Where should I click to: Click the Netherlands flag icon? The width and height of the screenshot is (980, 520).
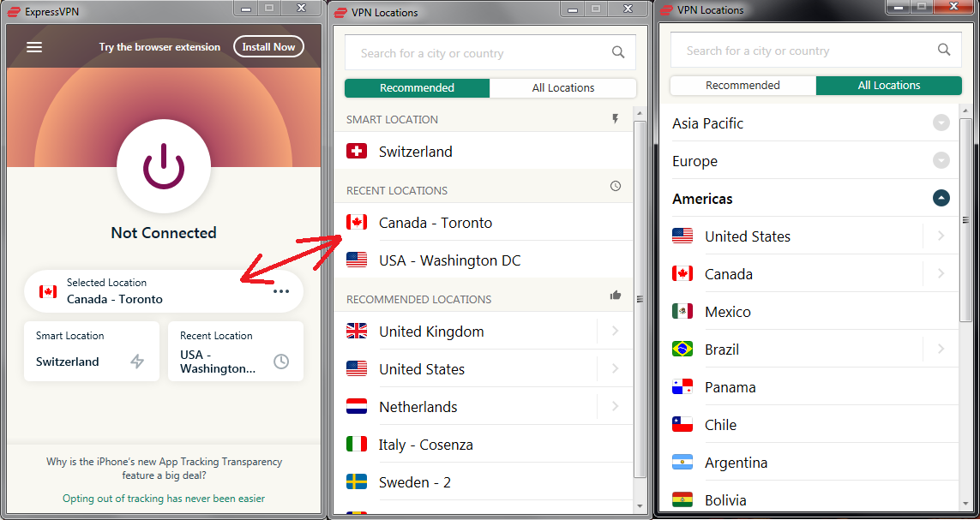[x=357, y=406]
